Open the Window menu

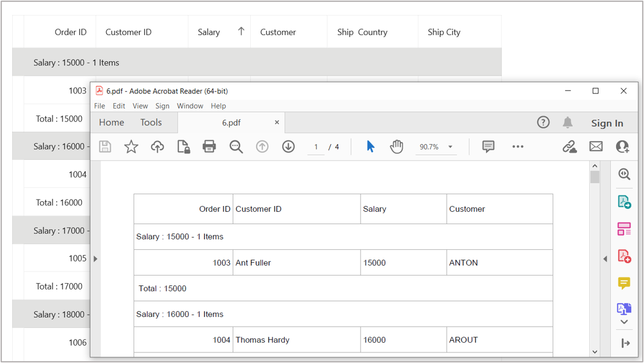tap(190, 106)
